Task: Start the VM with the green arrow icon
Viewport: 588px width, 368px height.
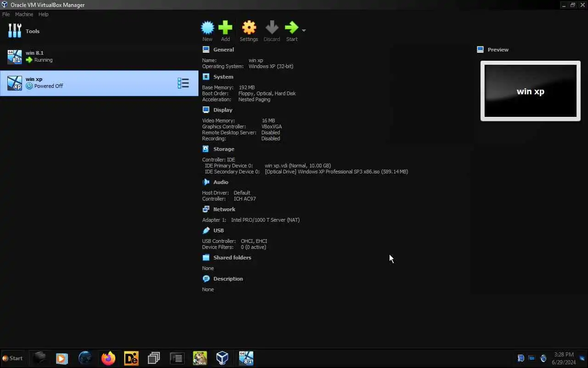Action: coord(292,28)
